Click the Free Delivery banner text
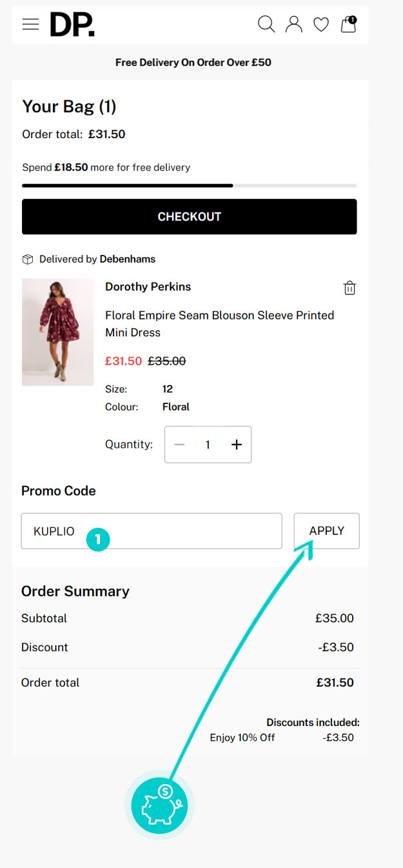403x868 pixels. (193, 63)
